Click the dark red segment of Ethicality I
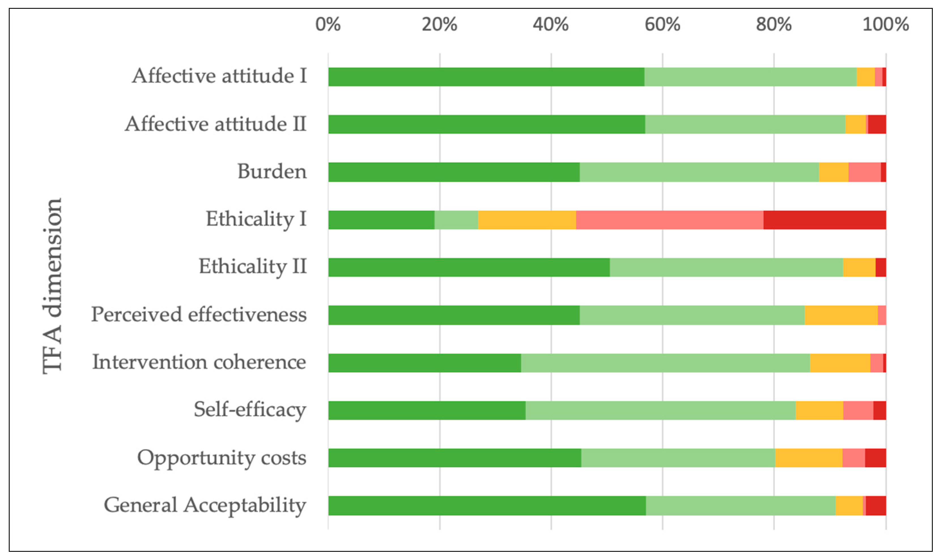Viewport: 941px width, 560px height. (x=824, y=220)
